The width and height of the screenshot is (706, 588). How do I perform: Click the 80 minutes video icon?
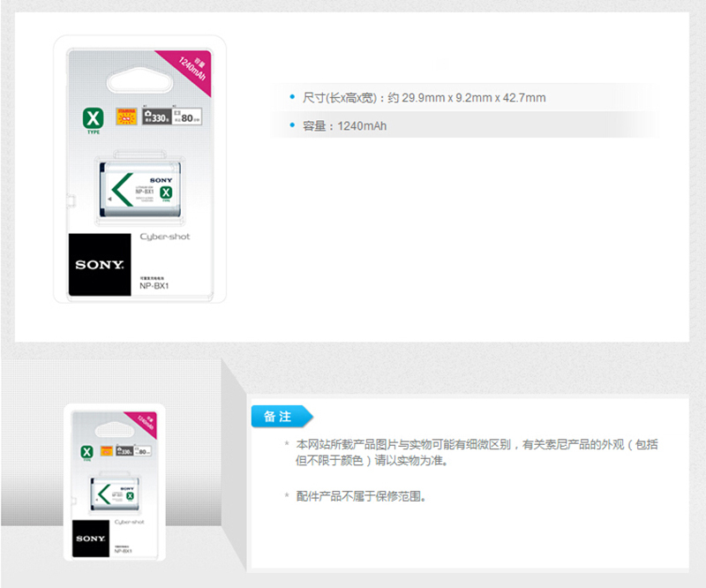tap(187, 117)
